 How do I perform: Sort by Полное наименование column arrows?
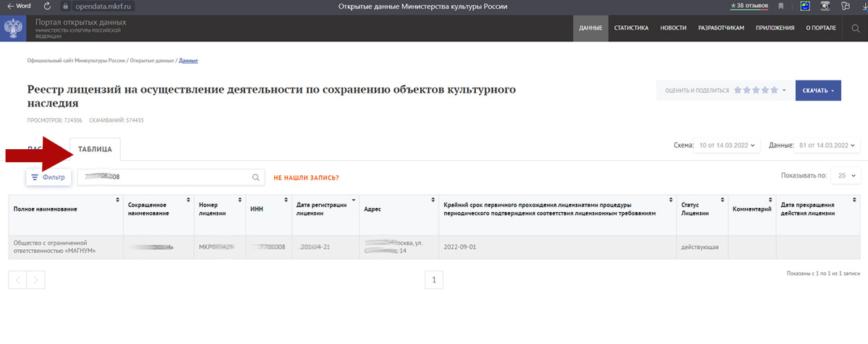[117, 199]
